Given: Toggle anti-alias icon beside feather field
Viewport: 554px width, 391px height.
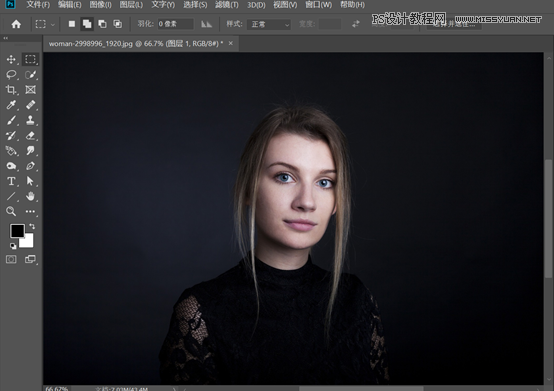Looking at the screenshot, I should tap(206, 24).
